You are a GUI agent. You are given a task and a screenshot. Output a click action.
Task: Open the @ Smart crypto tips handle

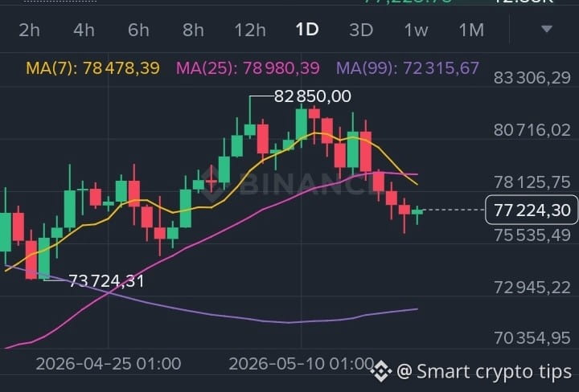point(484,371)
